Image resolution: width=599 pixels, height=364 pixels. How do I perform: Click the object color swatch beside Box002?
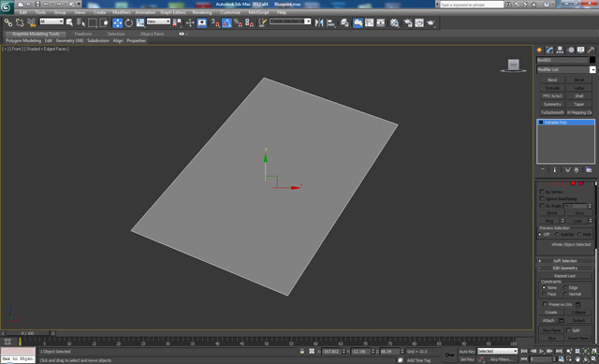click(592, 60)
